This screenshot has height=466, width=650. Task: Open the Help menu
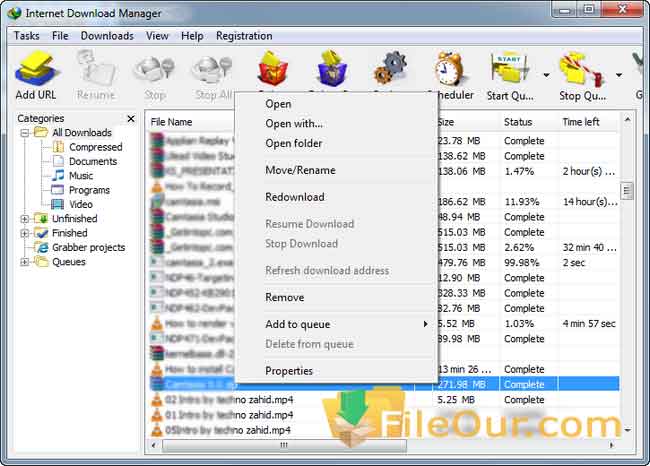(x=192, y=36)
